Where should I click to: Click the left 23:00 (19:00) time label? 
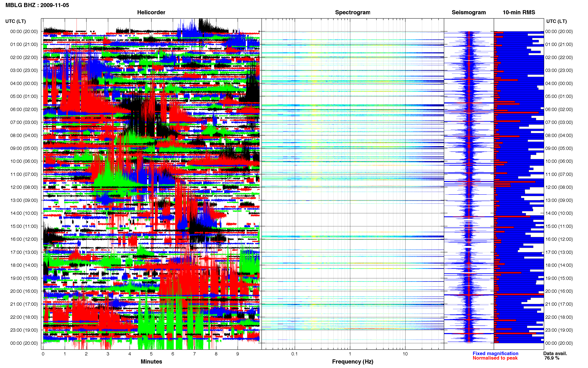(x=24, y=330)
